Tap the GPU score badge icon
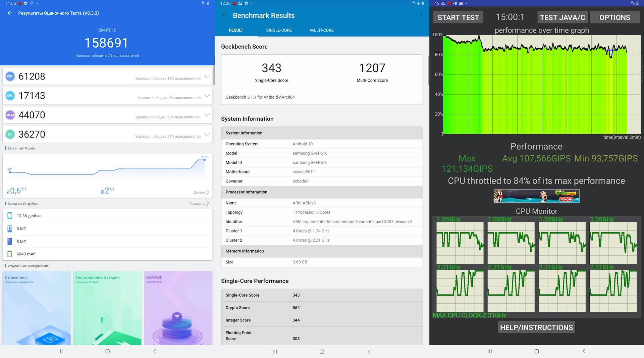The width and height of the screenshot is (644, 358). click(x=10, y=96)
